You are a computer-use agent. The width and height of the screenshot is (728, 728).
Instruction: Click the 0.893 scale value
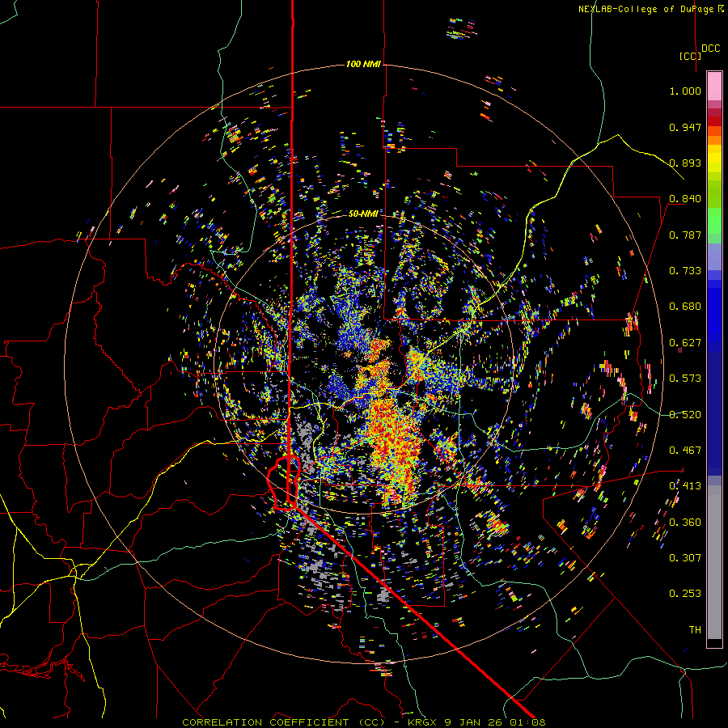pyautogui.click(x=685, y=163)
